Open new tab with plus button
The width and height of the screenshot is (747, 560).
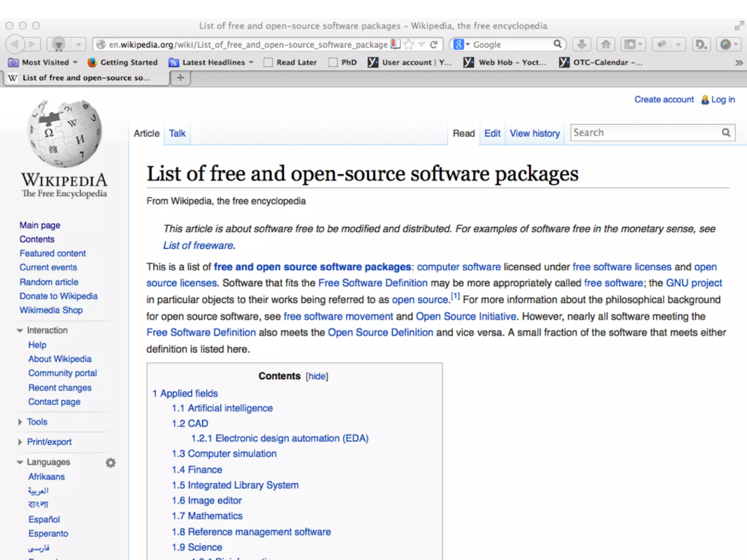(180, 78)
